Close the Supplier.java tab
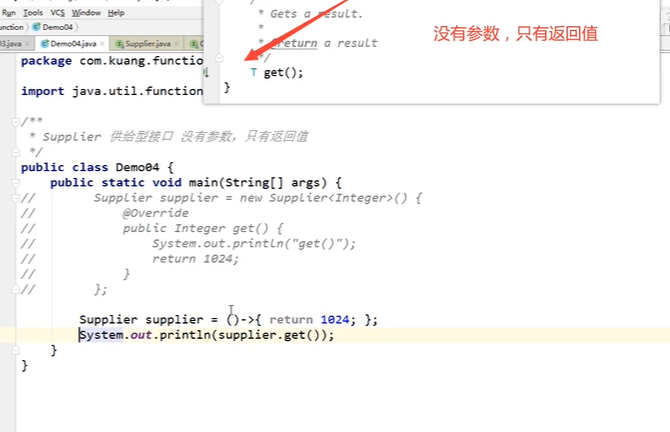This screenshot has height=432, width=670. pyautogui.click(x=176, y=44)
